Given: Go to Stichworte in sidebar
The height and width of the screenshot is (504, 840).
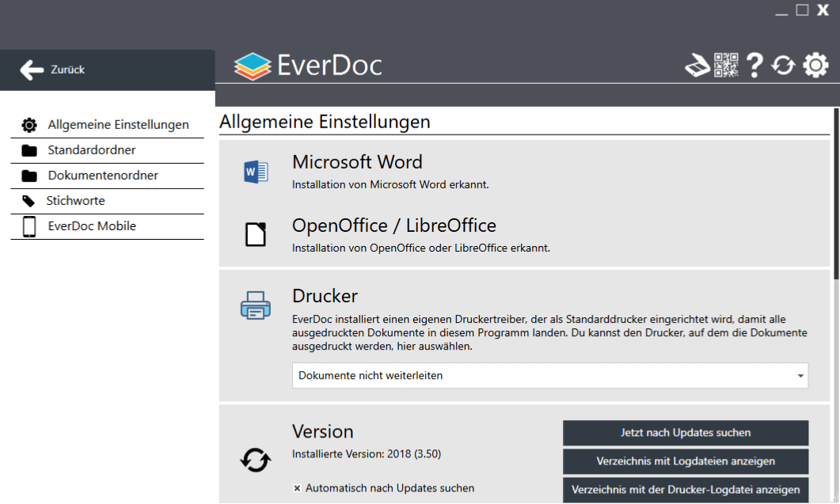Looking at the screenshot, I should tap(75, 201).
